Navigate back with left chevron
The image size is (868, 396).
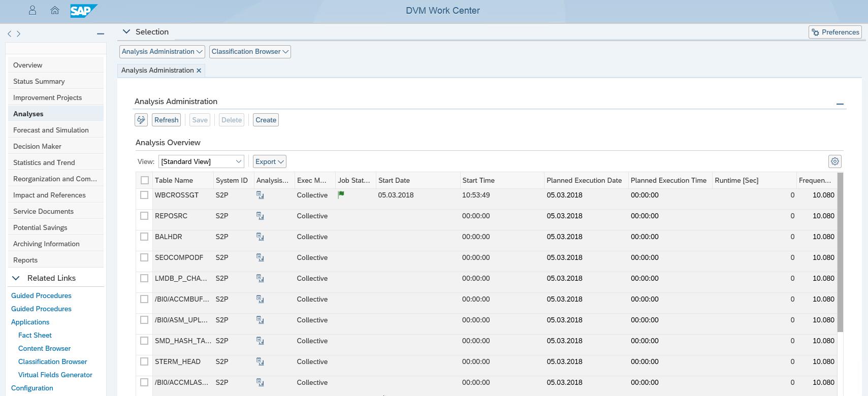pyautogui.click(x=10, y=34)
